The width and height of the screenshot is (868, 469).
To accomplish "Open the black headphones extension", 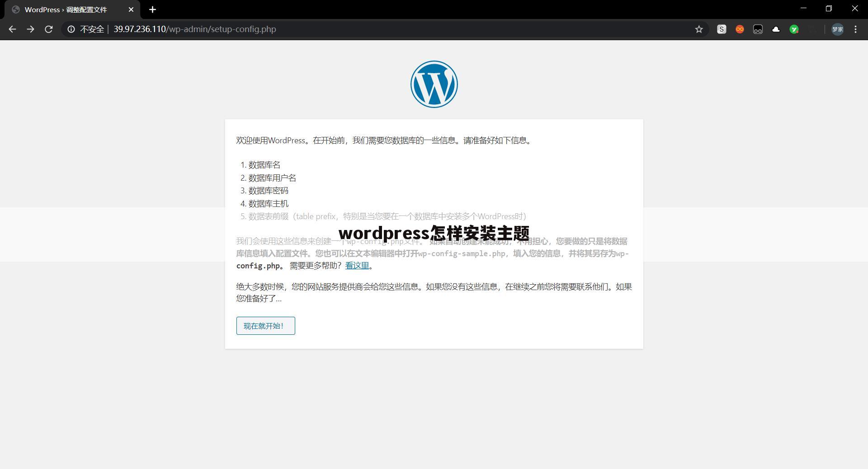I will click(x=758, y=29).
